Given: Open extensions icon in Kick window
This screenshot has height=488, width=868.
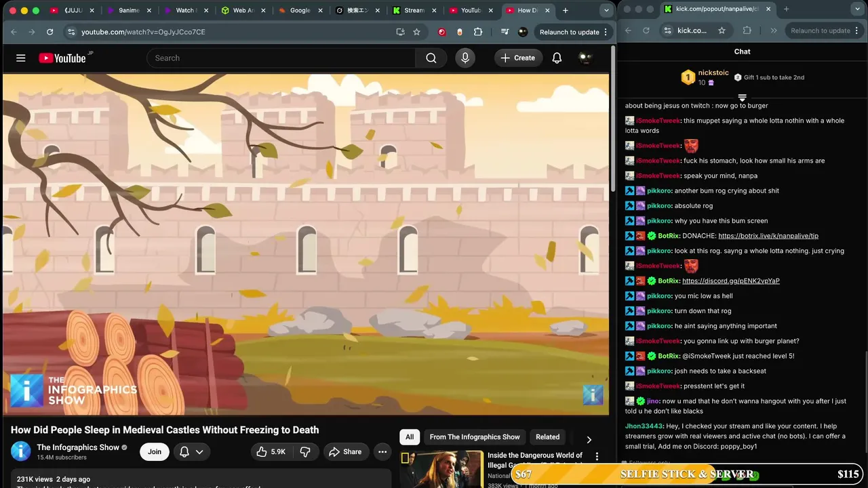Looking at the screenshot, I should (747, 30).
